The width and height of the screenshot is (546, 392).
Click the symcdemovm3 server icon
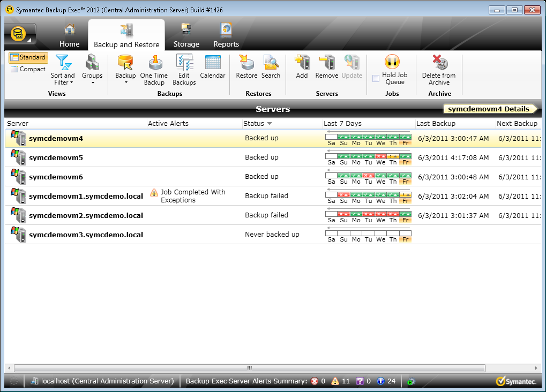[18, 235]
